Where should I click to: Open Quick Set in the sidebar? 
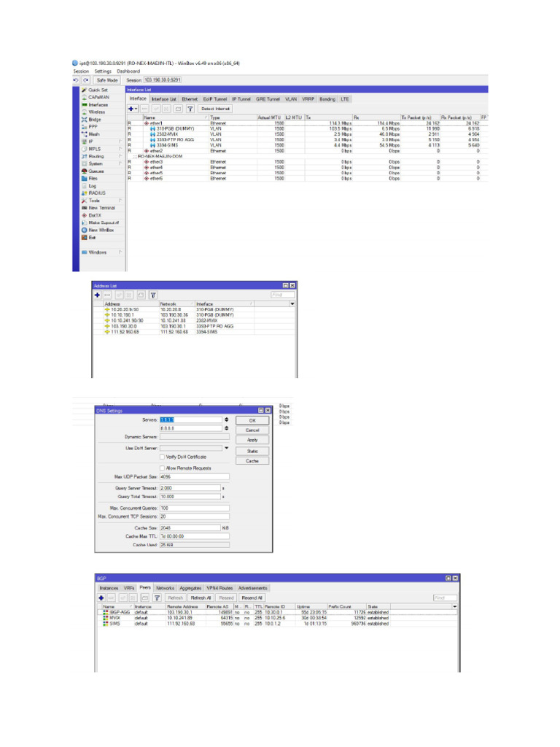point(98,90)
